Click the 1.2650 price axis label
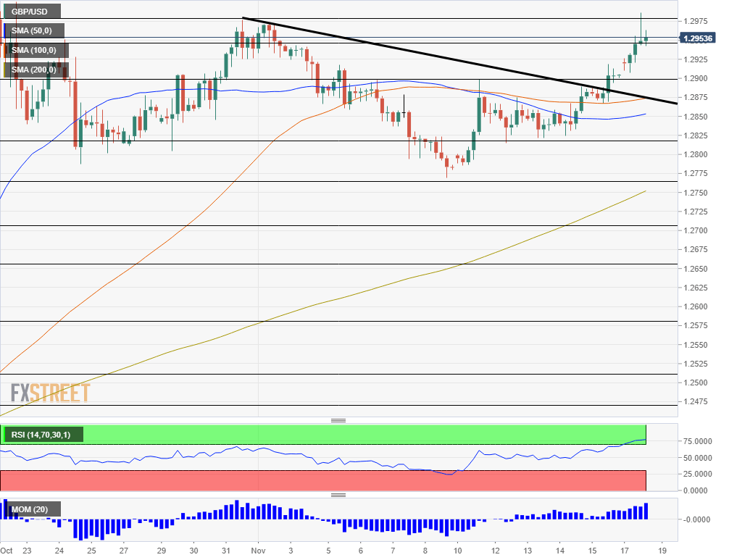 [x=696, y=269]
